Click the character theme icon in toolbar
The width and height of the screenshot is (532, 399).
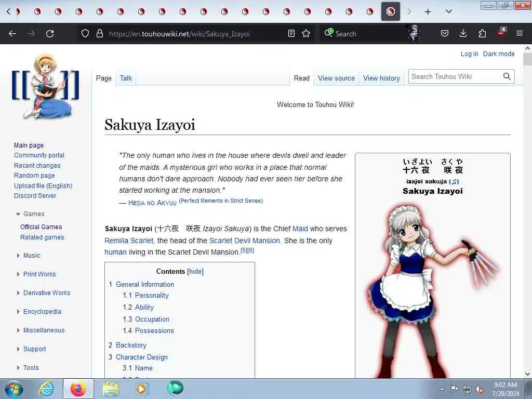coord(414,33)
